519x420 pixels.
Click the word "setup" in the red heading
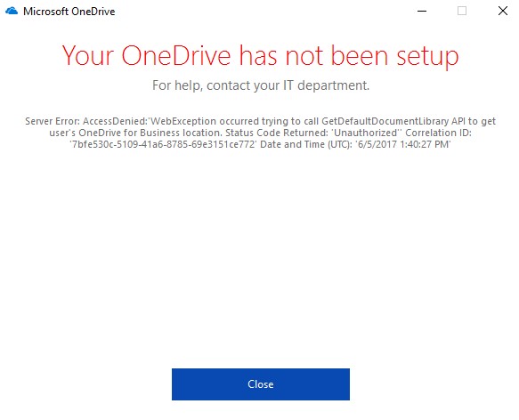427,56
